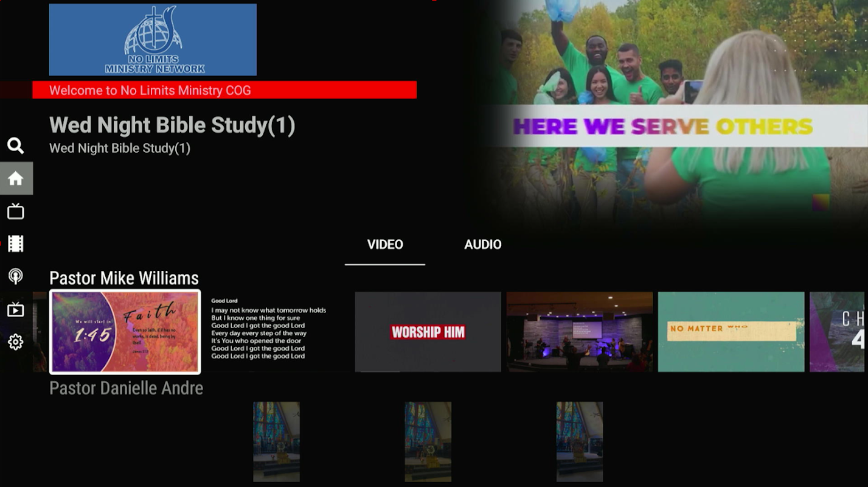868x487 pixels.
Task: Switch to the VIDEO tab
Action: [x=385, y=245]
